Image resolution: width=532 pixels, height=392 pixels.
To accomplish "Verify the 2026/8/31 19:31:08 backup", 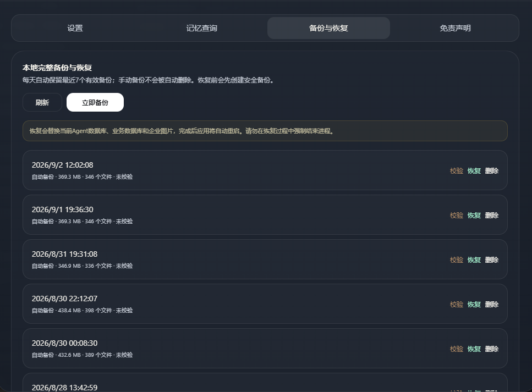I will point(456,260).
